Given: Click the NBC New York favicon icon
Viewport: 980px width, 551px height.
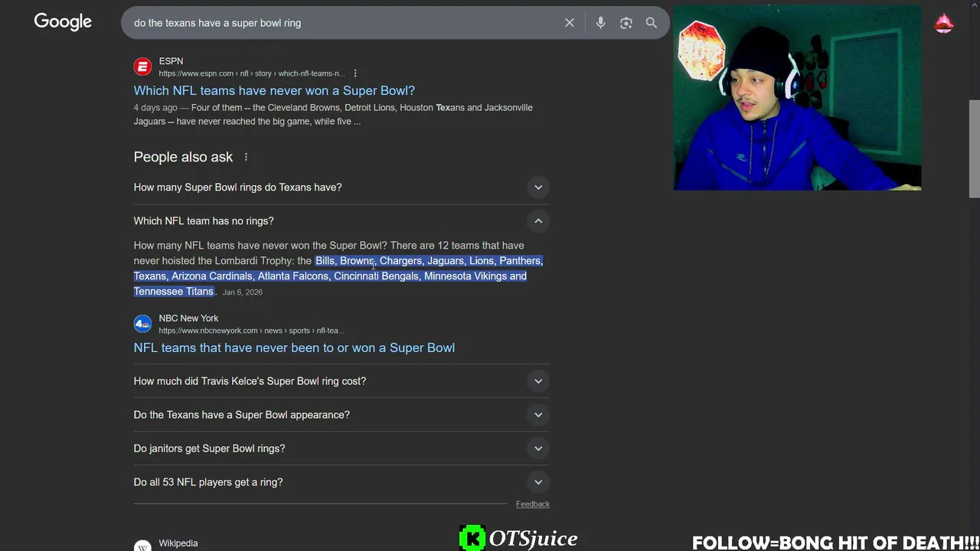Looking at the screenshot, I should 142,324.
